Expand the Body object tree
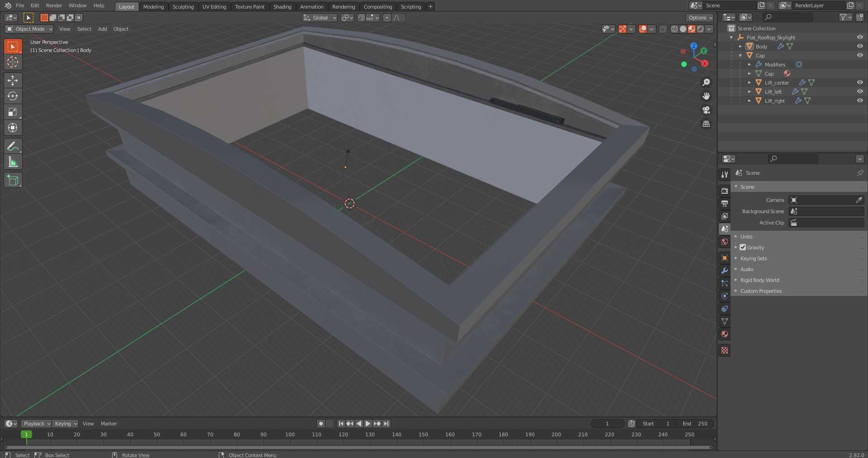This screenshot has height=458, width=868. pyautogui.click(x=740, y=46)
